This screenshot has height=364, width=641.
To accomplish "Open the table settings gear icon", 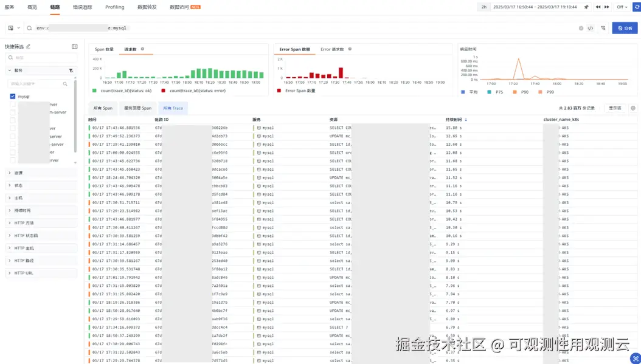I will 633,108.
